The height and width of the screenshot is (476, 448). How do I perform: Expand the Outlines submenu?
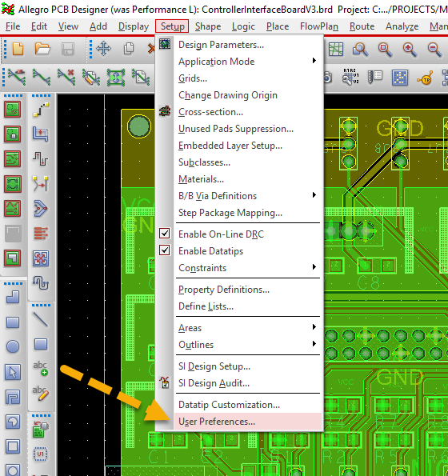click(x=247, y=345)
